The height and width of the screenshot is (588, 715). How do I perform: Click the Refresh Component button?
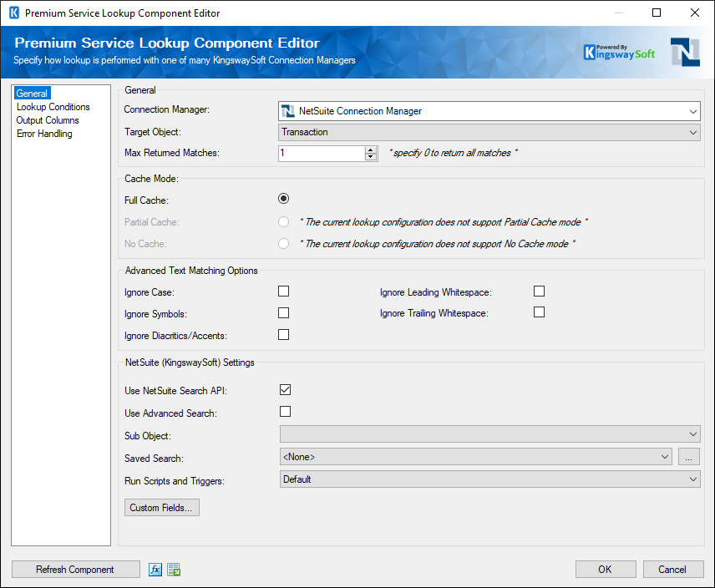point(76,570)
